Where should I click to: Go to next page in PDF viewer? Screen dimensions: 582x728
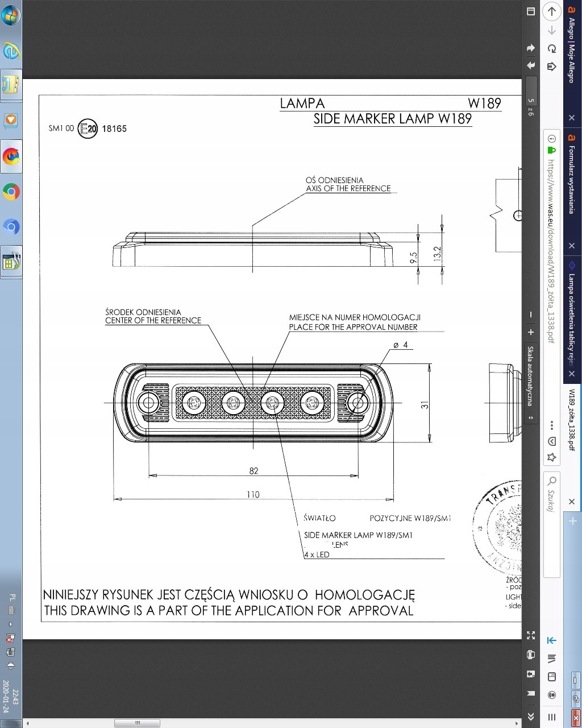tap(531, 66)
